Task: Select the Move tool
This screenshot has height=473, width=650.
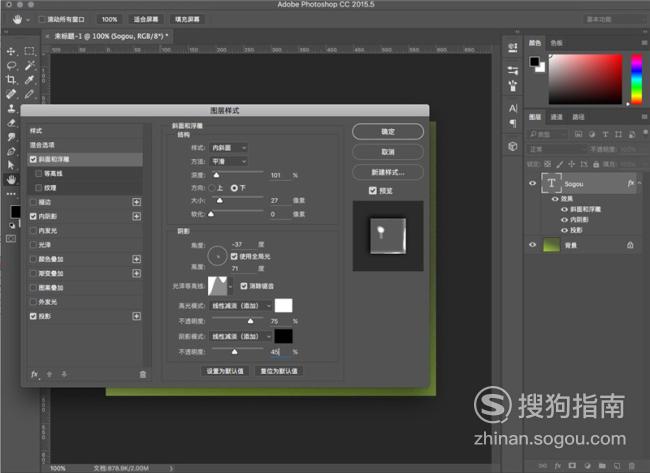Action: 11,51
